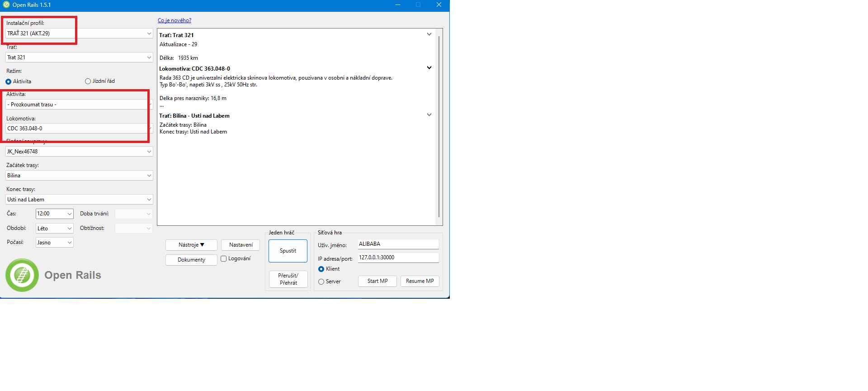Open the Období dropdown showing Léto
The height and width of the screenshot is (391, 868).
[x=54, y=229]
